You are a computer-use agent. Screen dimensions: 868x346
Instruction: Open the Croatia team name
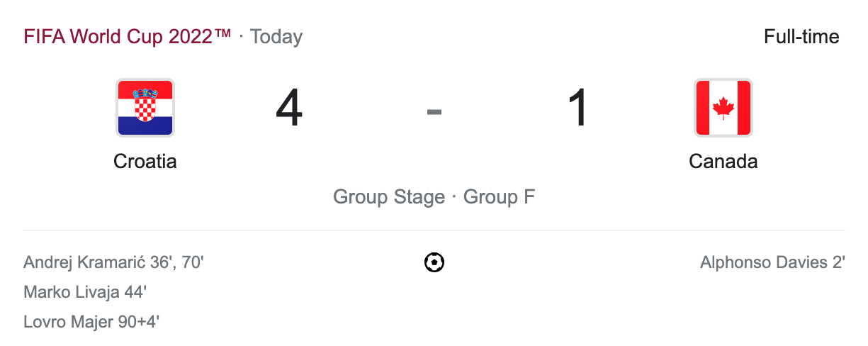pos(145,162)
